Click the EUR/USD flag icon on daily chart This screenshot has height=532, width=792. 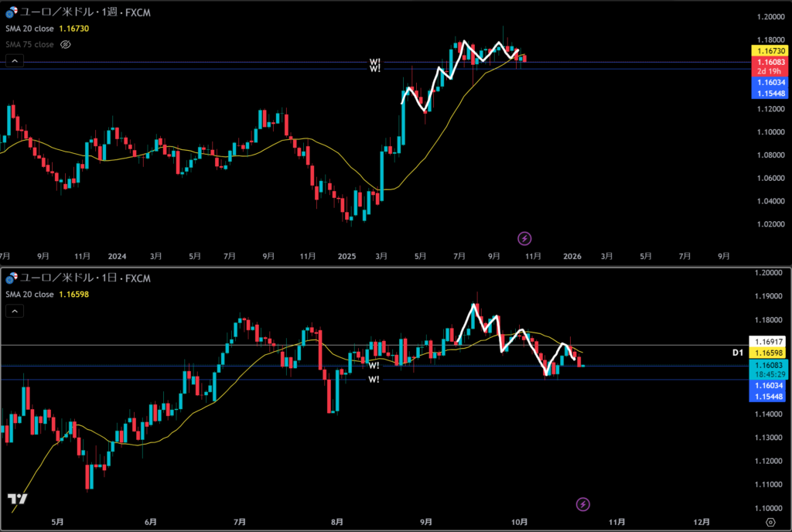pyautogui.click(x=11, y=278)
